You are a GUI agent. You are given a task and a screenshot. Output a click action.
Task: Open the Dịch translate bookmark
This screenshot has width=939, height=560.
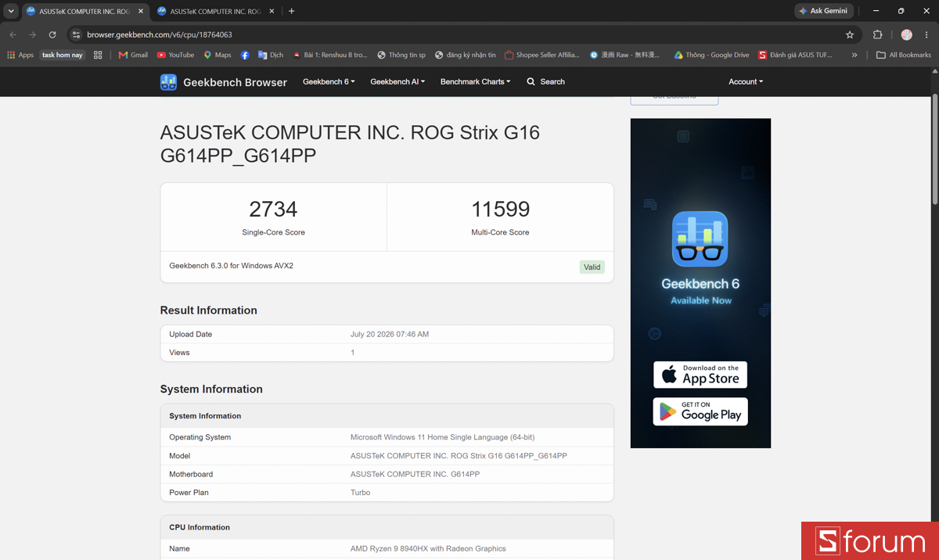pyautogui.click(x=271, y=55)
